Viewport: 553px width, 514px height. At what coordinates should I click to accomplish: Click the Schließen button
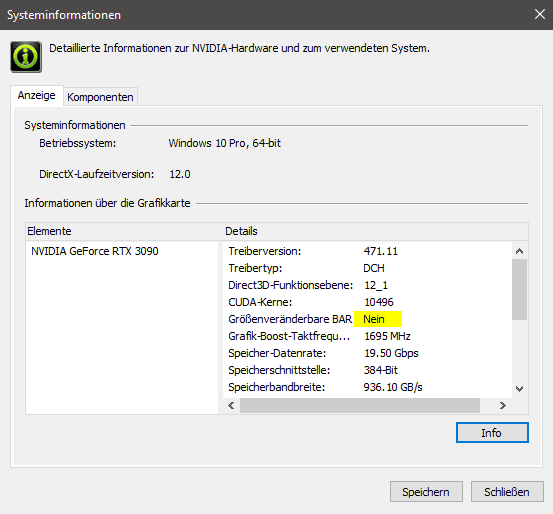point(507,491)
